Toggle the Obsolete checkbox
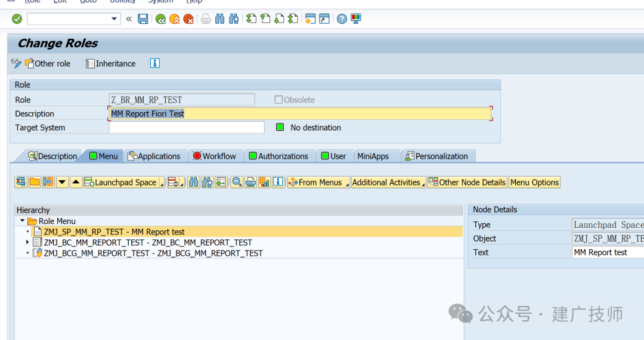The image size is (644, 340). coord(278,100)
